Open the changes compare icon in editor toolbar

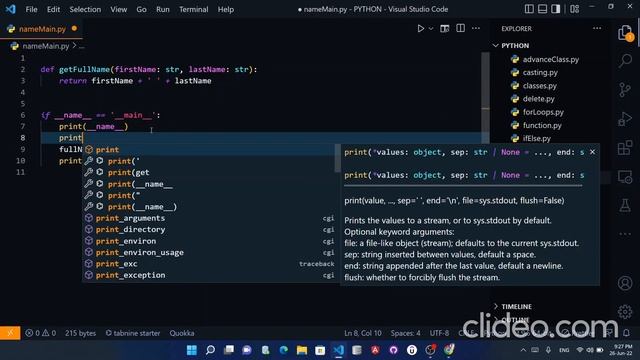coord(444,29)
